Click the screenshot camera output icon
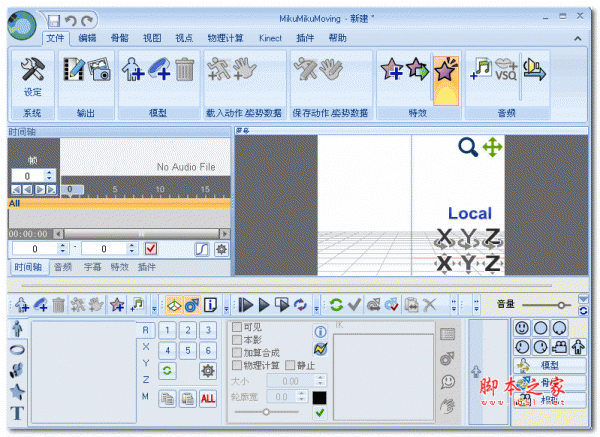 tap(99, 69)
